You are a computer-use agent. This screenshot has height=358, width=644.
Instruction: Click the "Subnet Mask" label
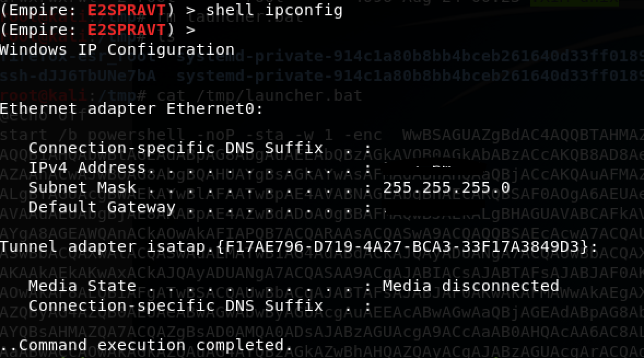82,187
